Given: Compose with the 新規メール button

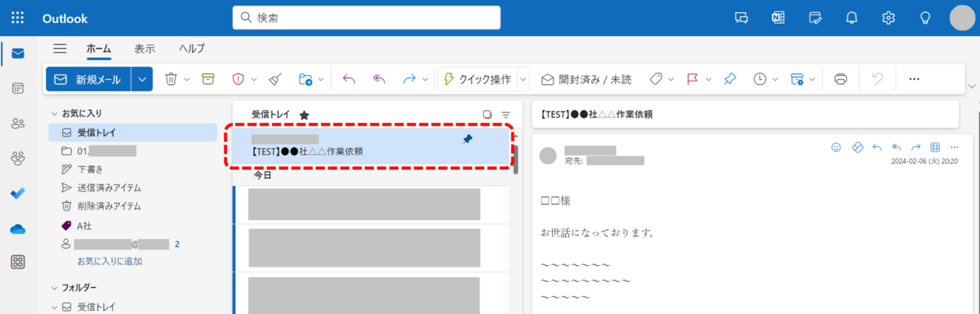Looking at the screenshot, I should 88,79.
